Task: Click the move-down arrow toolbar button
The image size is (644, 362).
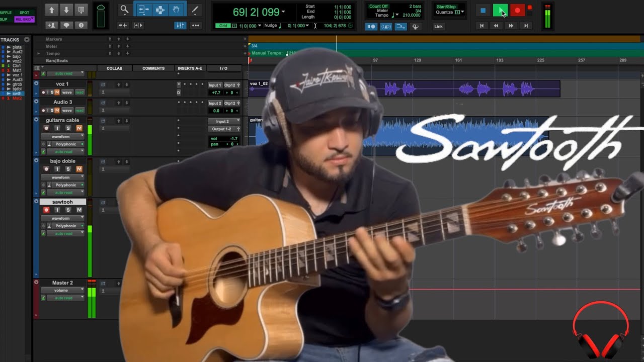Action: coord(66,10)
